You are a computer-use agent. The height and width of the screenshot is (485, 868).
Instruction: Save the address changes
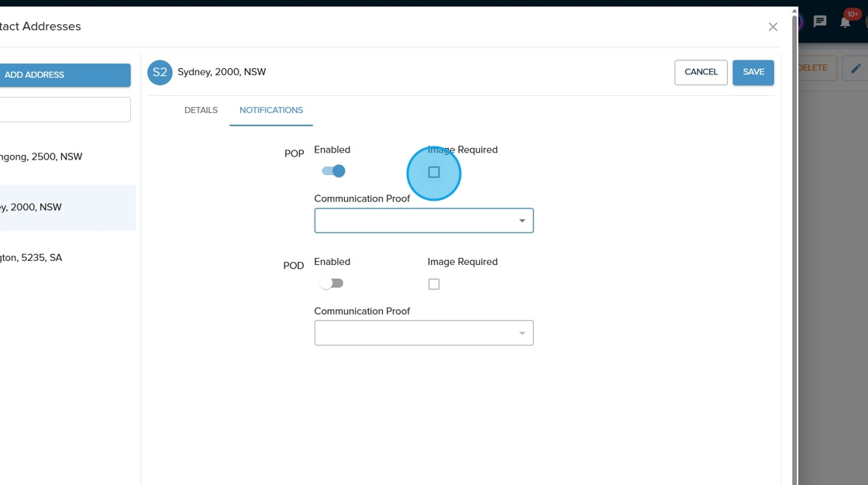tap(753, 72)
